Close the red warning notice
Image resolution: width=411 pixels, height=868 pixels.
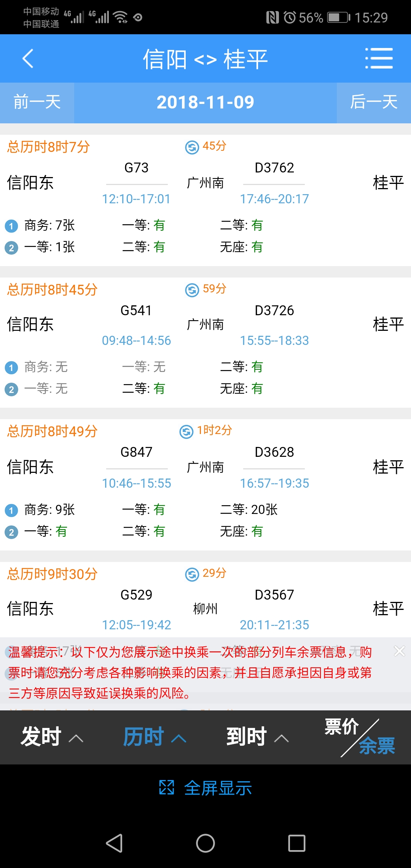click(x=399, y=651)
